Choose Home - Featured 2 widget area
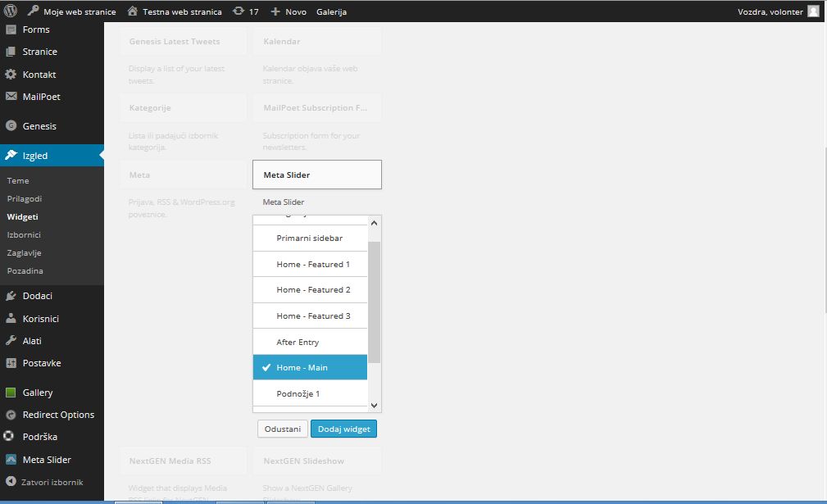Screen dimensions: 827x504 click(x=310, y=290)
